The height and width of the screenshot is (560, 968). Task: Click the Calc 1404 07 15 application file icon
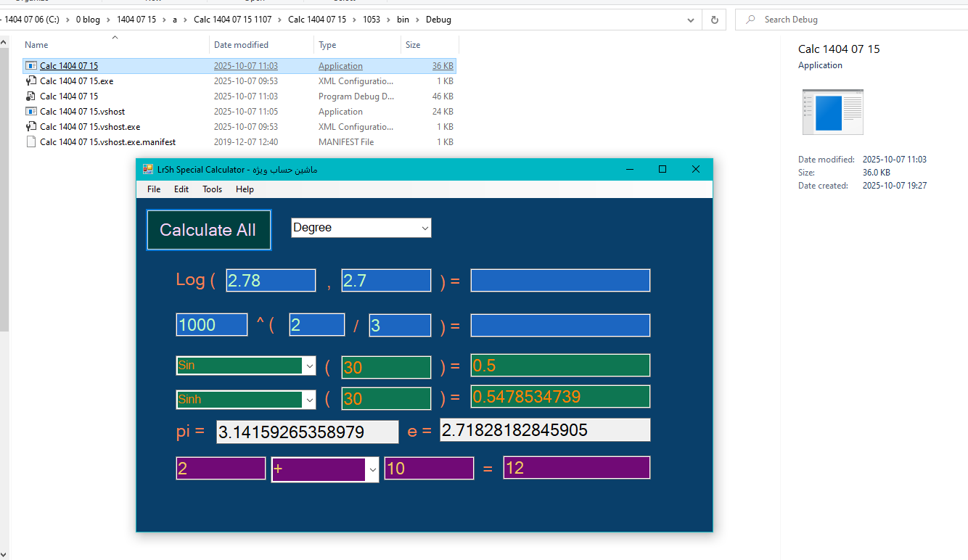[31, 66]
